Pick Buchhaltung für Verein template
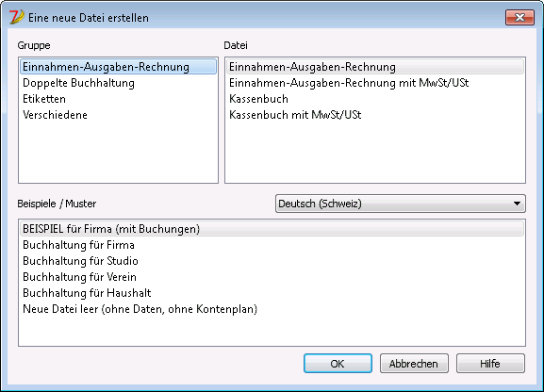The height and width of the screenshot is (392, 544). pos(272,277)
